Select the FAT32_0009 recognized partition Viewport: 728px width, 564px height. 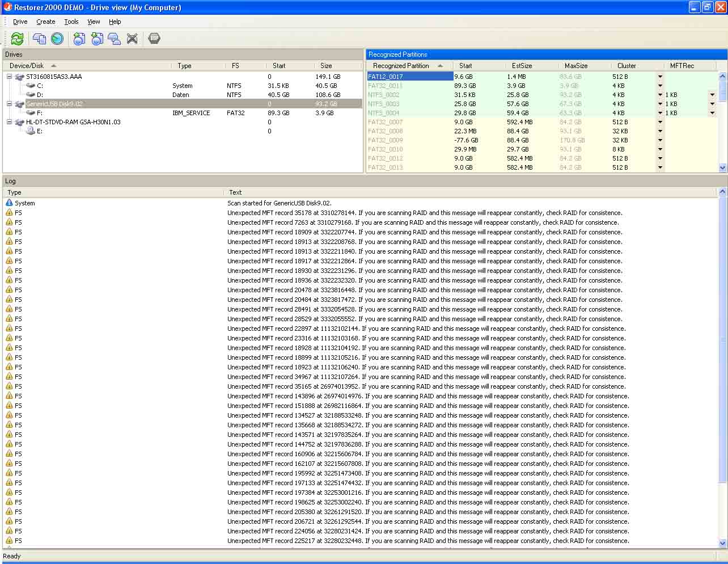click(x=386, y=140)
